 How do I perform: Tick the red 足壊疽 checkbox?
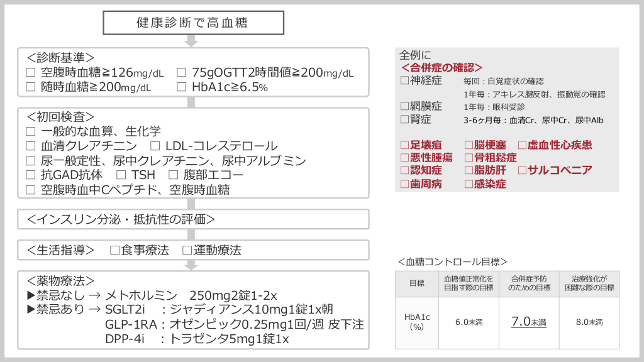click(404, 145)
